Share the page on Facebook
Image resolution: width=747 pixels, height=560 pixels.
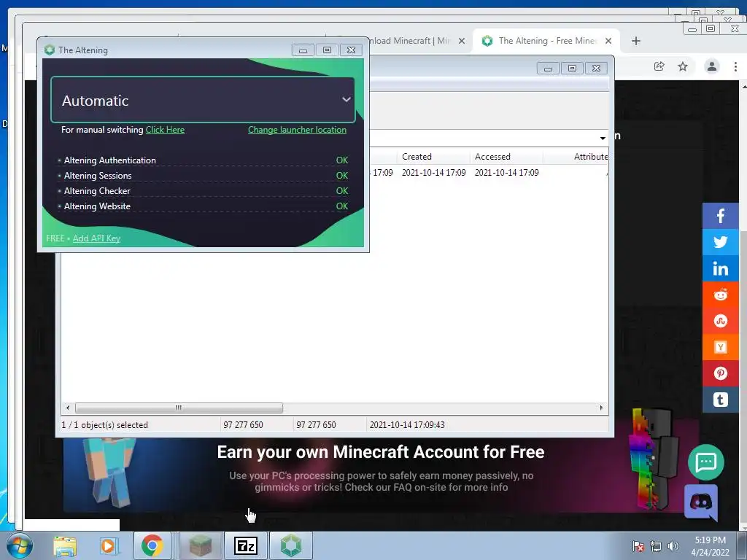click(x=720, y=216)
